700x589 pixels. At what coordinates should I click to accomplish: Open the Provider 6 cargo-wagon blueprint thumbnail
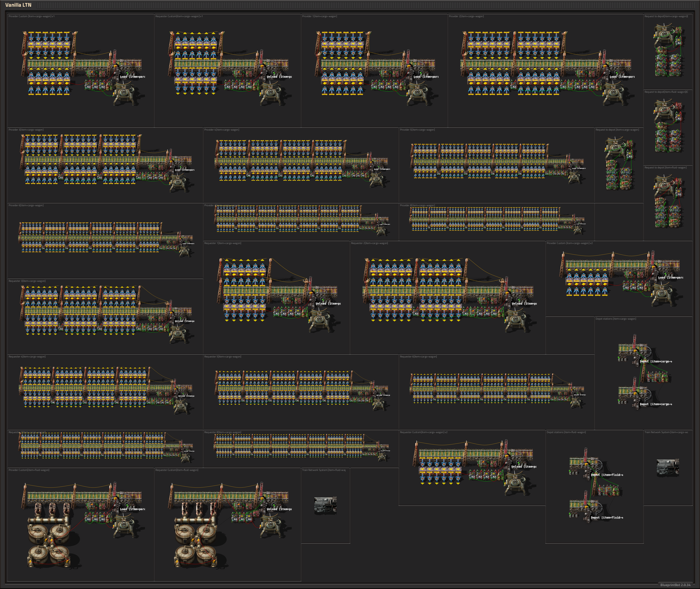coord(105,239)
